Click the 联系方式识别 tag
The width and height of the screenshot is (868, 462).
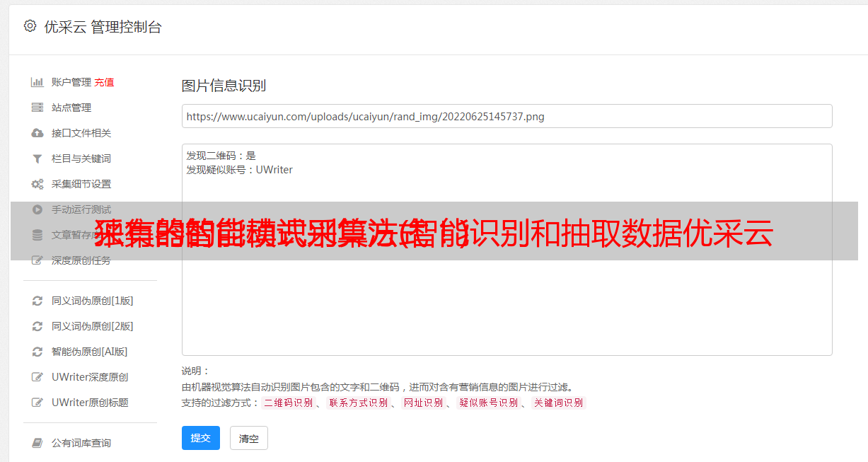358,403
